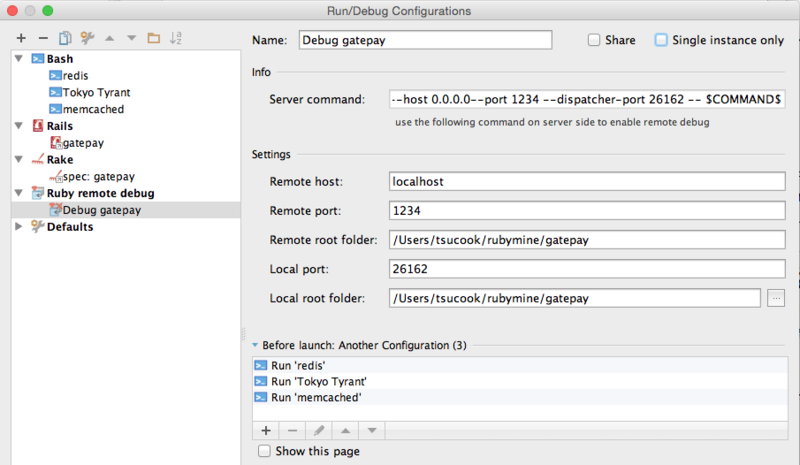800x465 pixels.
Task: Click the Rails group icon
Action: point(38,126)
